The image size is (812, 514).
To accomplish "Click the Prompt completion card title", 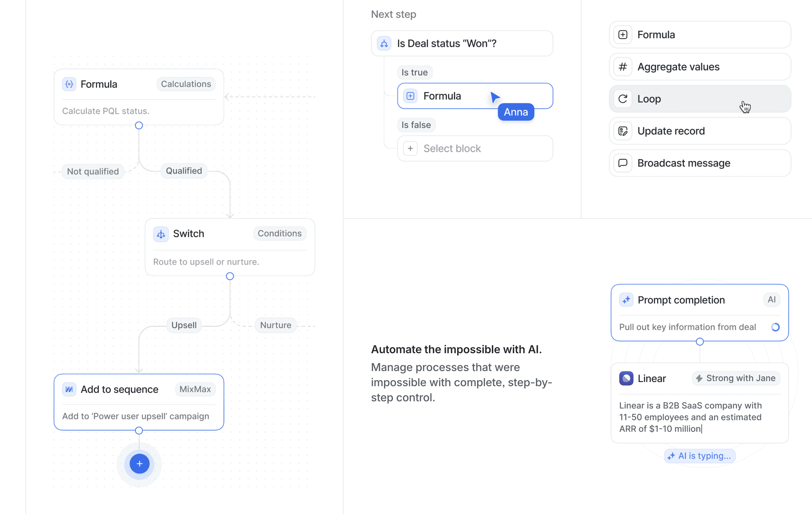I will (681, 300).
